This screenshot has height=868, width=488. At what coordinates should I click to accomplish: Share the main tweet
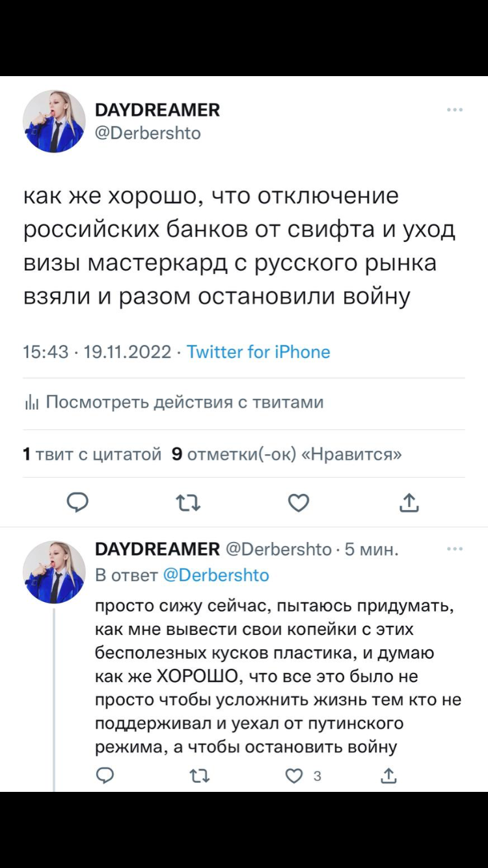pyautogui.click(x=409, y=502)
